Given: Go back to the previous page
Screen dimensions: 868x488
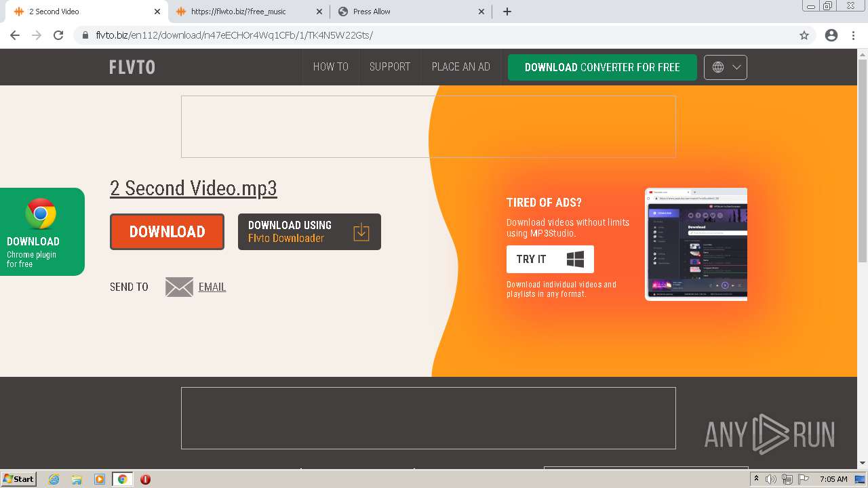Looking at the screenshot, I should 15,35.
